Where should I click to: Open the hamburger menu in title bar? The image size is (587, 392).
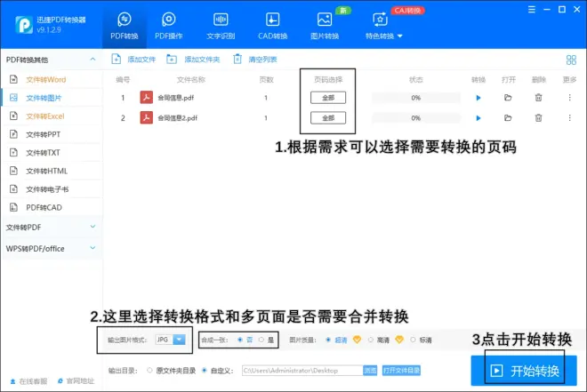pyautogui.click(x=532, y=10)
